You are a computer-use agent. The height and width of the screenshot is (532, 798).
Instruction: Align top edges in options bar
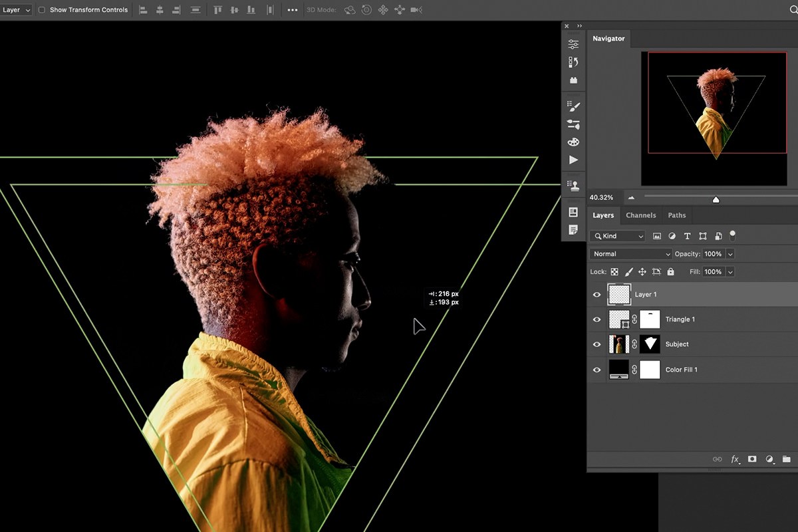click(217, 10)
